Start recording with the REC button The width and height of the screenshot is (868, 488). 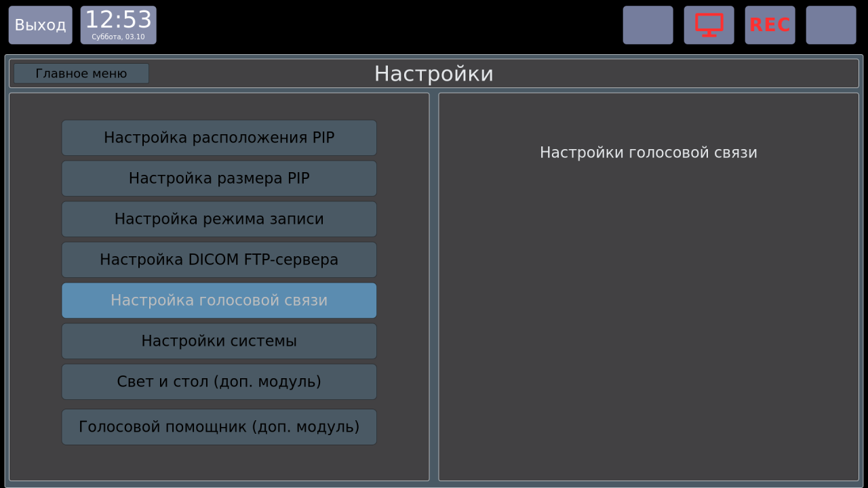pyautogui.click(x=770, y=25)
